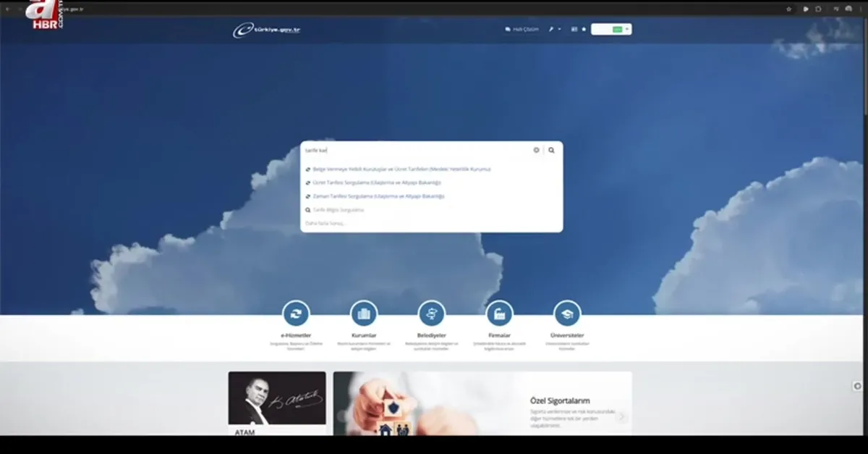Click the 'Kurumlar' label text
The image size is (868, 454).
[x=364, y=336]
